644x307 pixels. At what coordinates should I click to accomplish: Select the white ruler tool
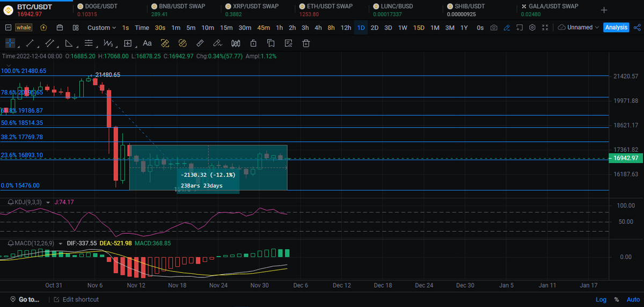coord(200,43)
